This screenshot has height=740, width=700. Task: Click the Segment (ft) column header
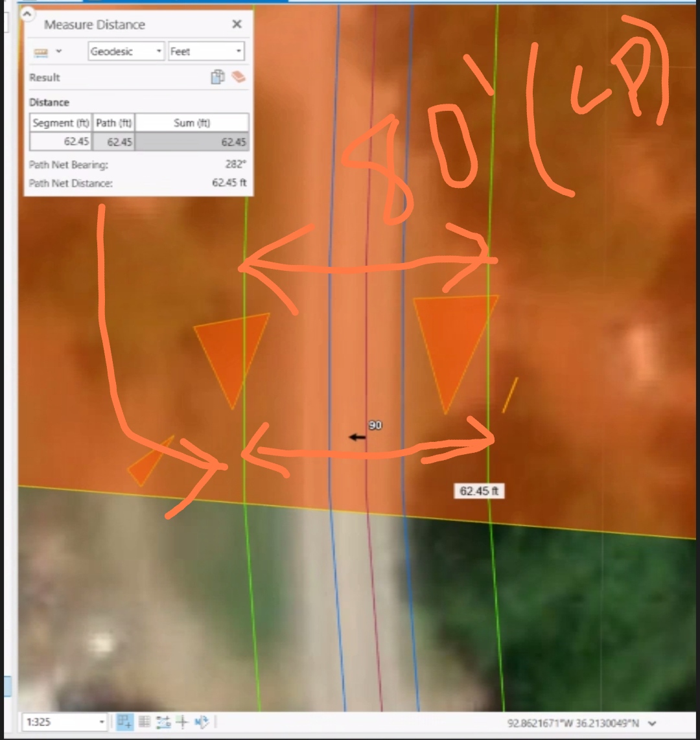(60, 122)
